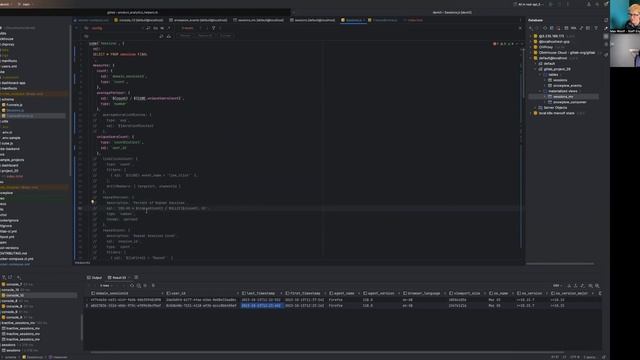Click the results grid horizontal scrollbar
640x360 pixels.
pyautogui.click(x=327, y=352)
